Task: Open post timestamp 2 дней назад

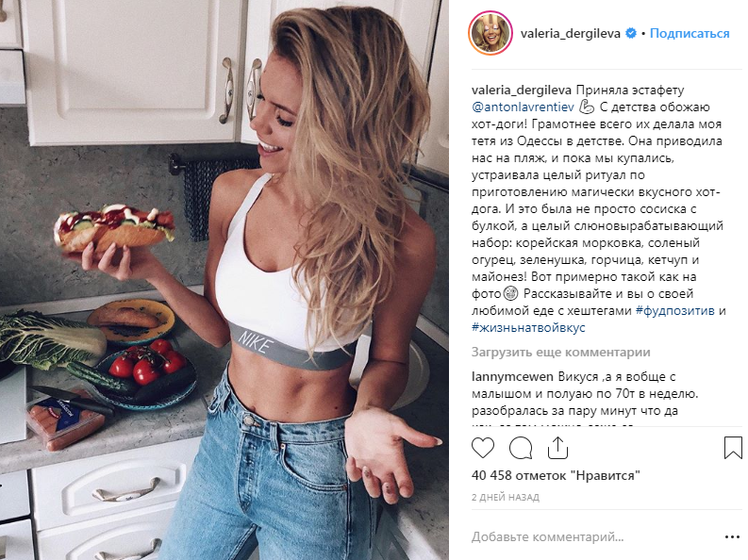Action: (x=506, y=497)
